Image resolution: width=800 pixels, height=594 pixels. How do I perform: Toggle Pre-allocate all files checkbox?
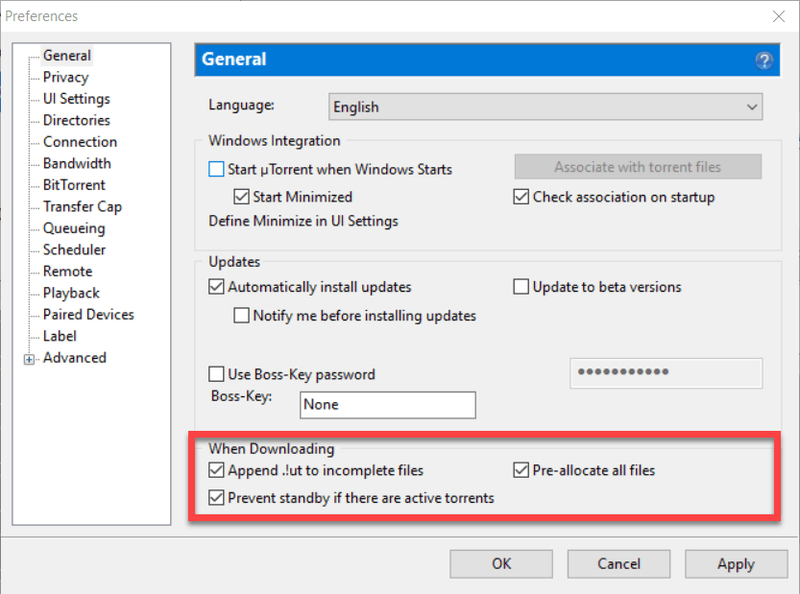[520, 469]
